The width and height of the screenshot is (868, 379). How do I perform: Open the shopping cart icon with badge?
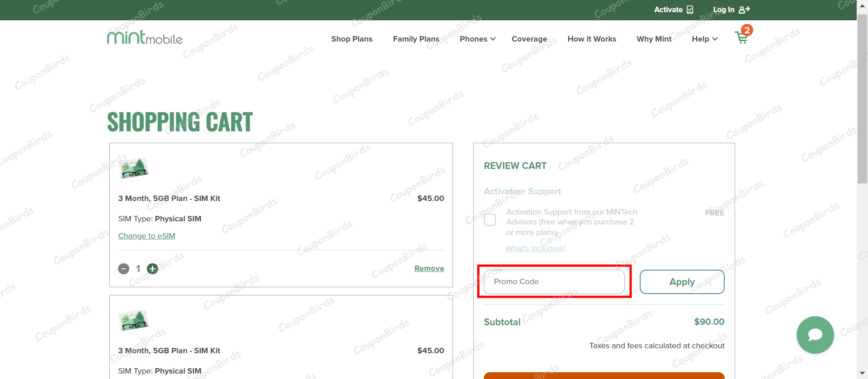743,35
